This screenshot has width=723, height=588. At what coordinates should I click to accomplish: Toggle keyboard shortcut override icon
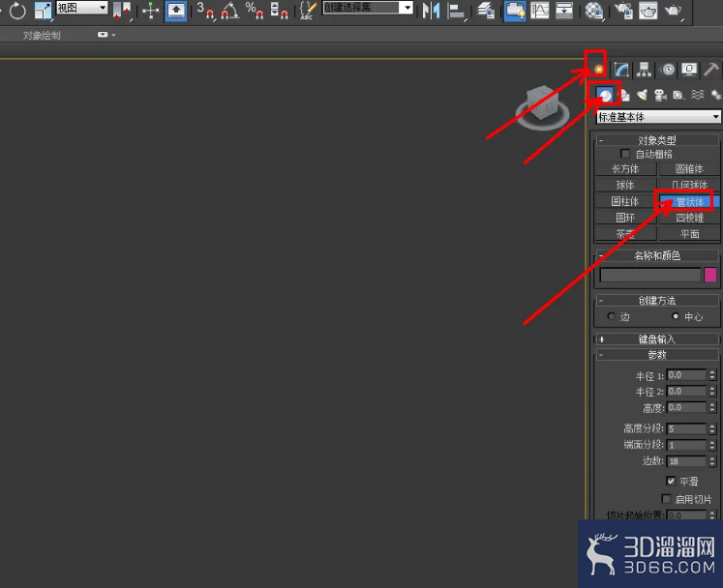[176, 11]
